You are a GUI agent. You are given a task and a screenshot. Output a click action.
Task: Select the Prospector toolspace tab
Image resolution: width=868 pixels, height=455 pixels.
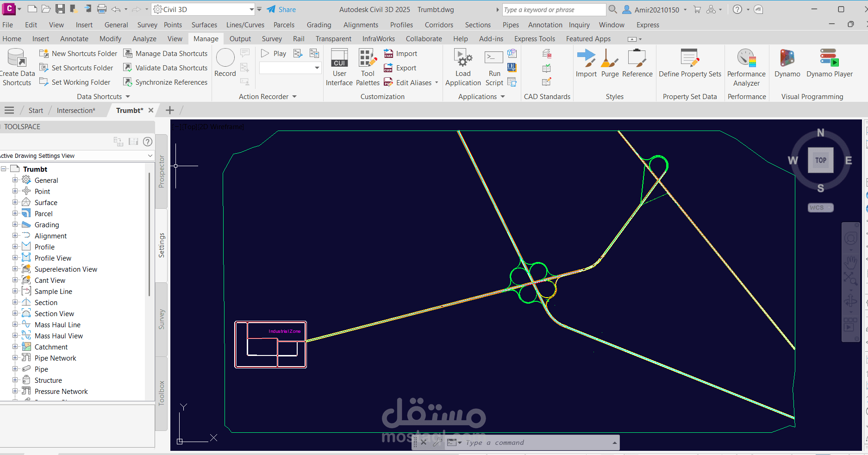[162, 171]
